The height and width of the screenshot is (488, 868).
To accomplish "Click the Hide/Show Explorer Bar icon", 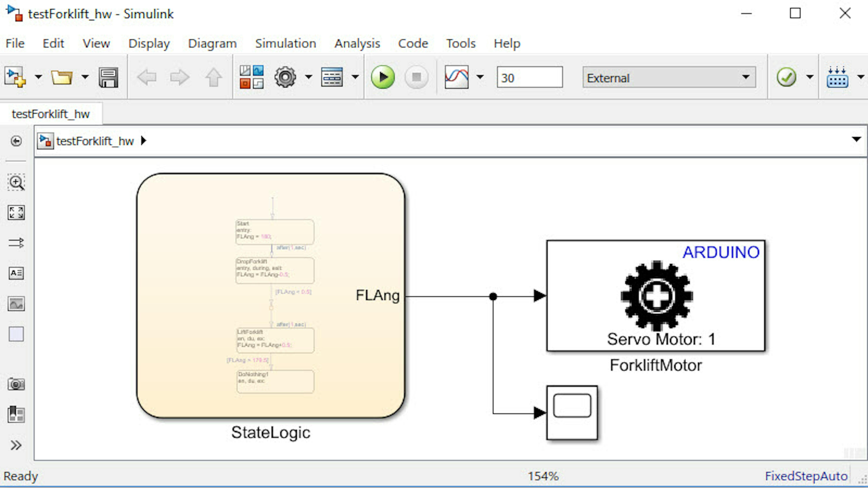I will point(16,141).
